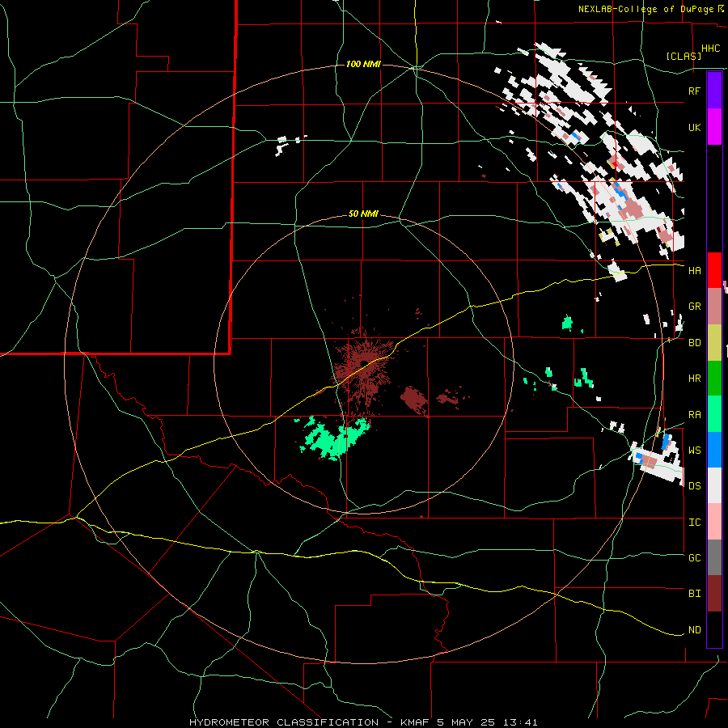
Task: Select the BD yellow-olive legend swatch
Action: coord(714,342)
